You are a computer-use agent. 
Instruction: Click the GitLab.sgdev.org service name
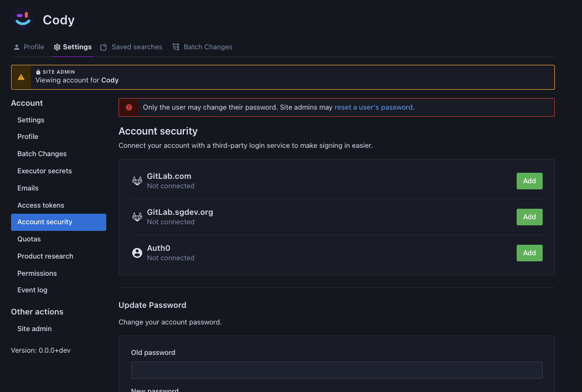(x=180, y=213)
